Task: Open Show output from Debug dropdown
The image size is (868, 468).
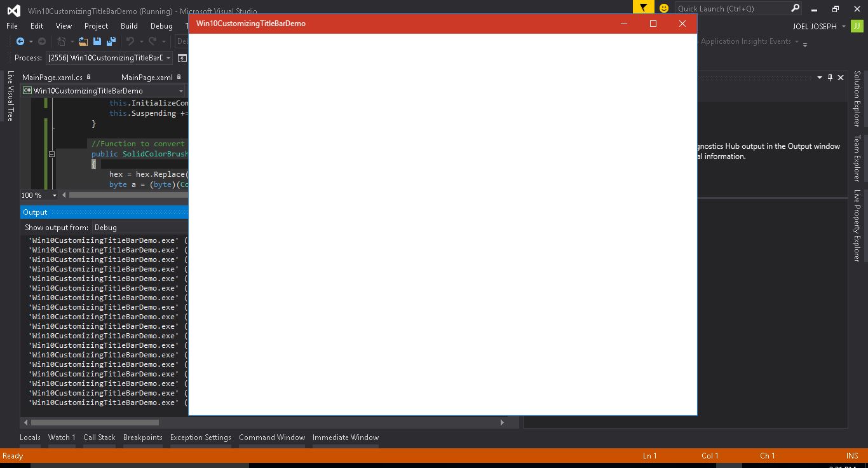Action: pos(140,227)
